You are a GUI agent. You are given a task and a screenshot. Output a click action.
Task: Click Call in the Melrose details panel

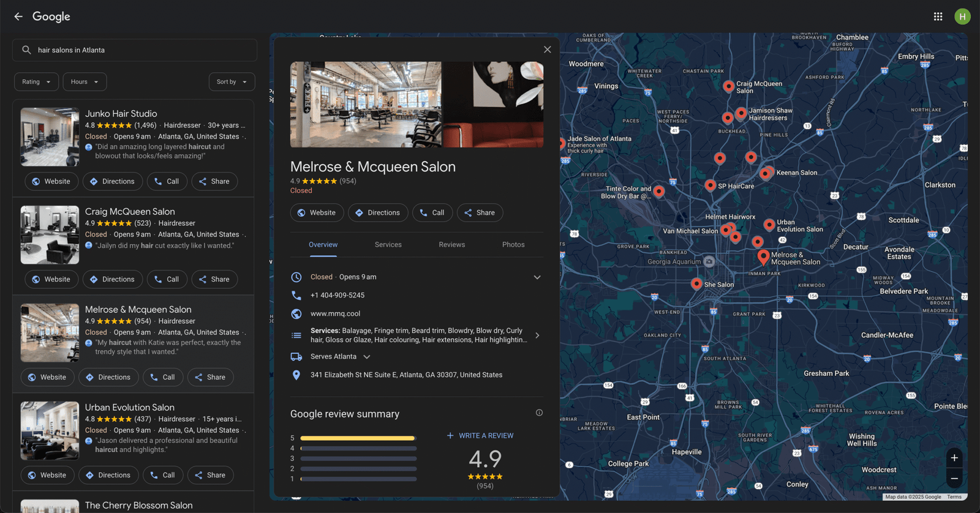(x=432, y=212)
